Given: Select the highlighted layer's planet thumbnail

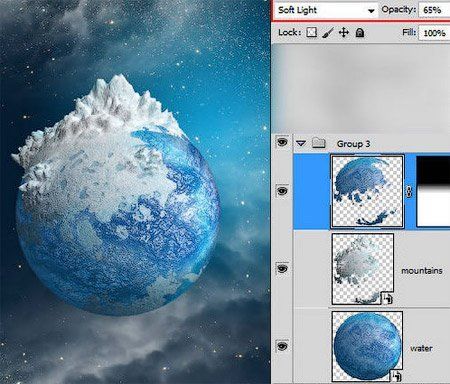Looking at the screenshot, I should coord(367,192).
